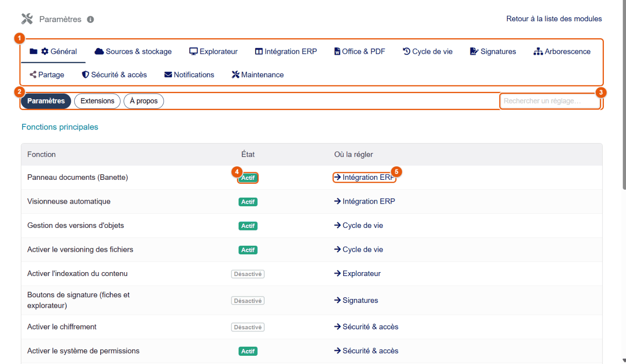Follow Sécurité & accès link for chiffrement
The image size is (626, 364).
point(366,327)
